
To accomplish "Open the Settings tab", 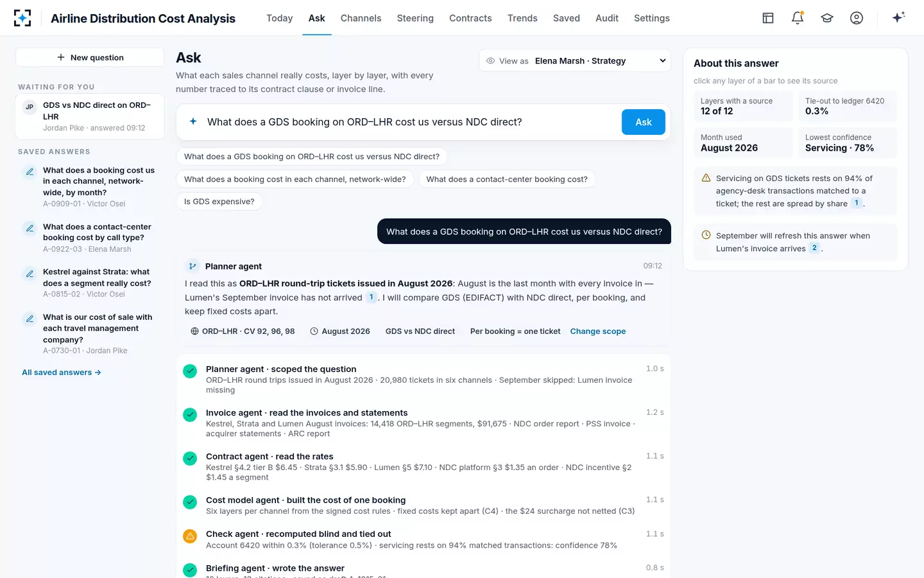I will tap(652, 18).
